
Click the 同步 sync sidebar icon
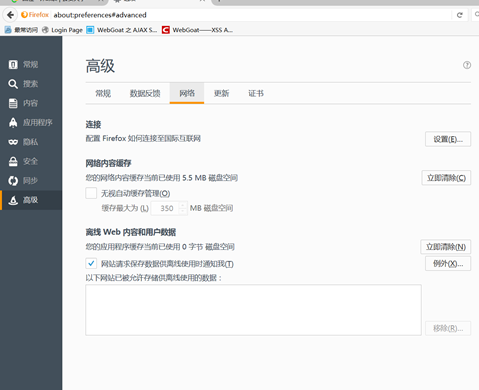(x=13, y=181)
